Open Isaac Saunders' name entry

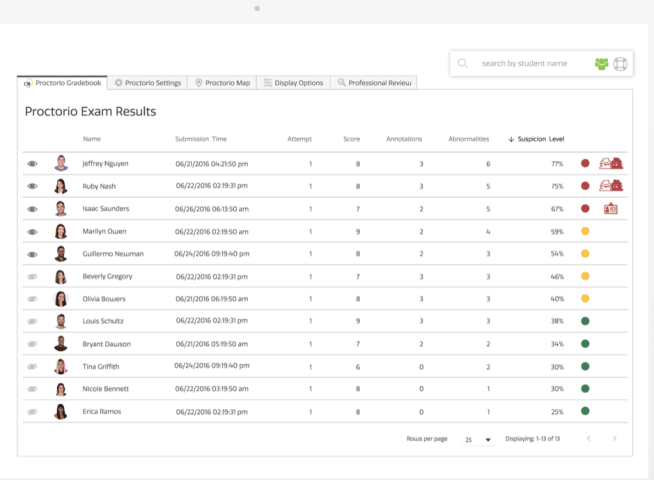106,209
